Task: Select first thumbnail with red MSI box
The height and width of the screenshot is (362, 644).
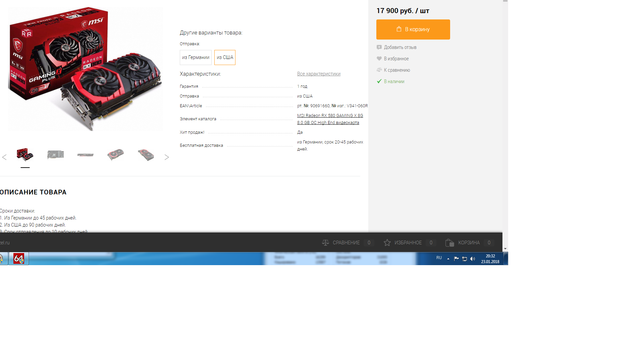Action: (25, 155)
